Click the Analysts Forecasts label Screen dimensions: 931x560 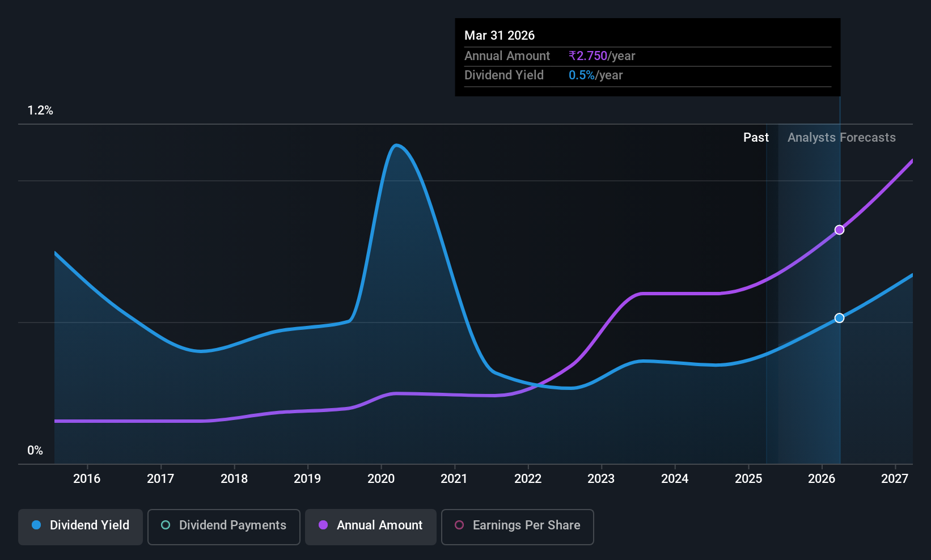coord(841,138)
